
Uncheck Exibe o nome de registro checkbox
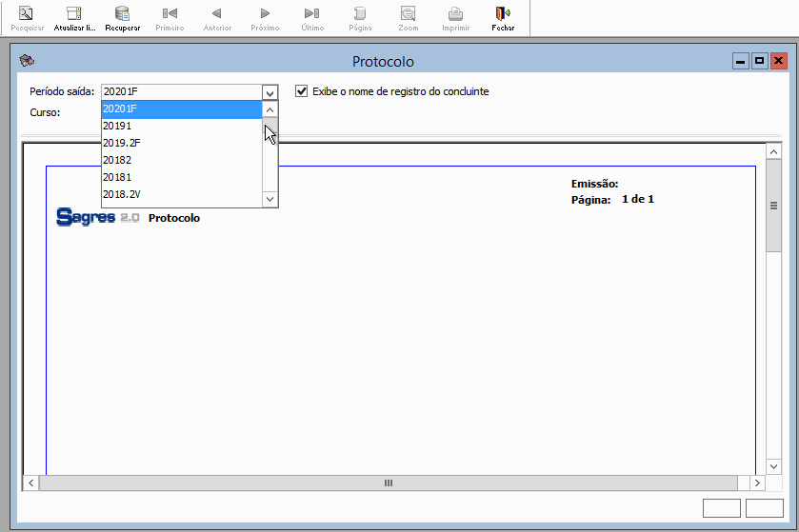click(x=302, y=91)
